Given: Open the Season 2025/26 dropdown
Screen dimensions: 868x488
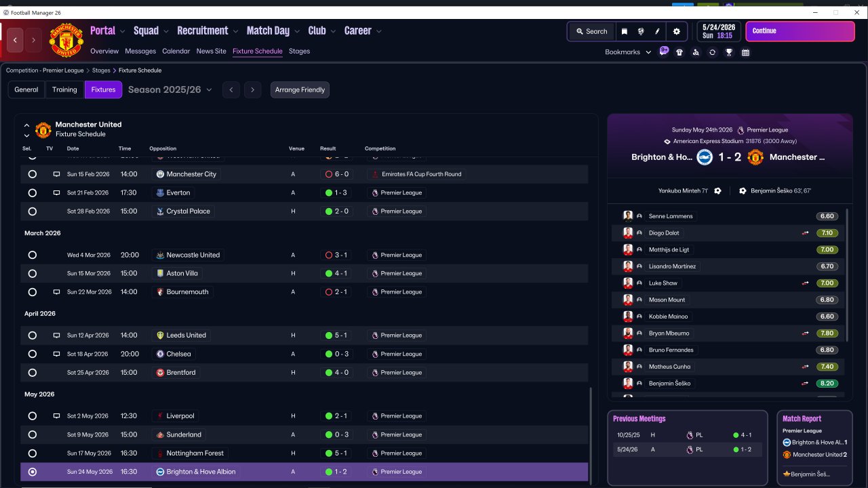Looking at the screenshot, I should [170, 89].
